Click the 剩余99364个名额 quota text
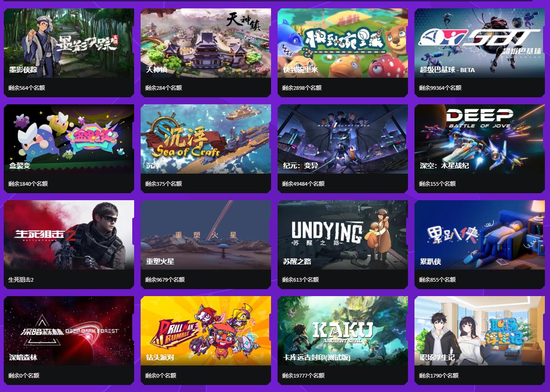Viewport: 550px width, 392px height. tap(440, 88)
